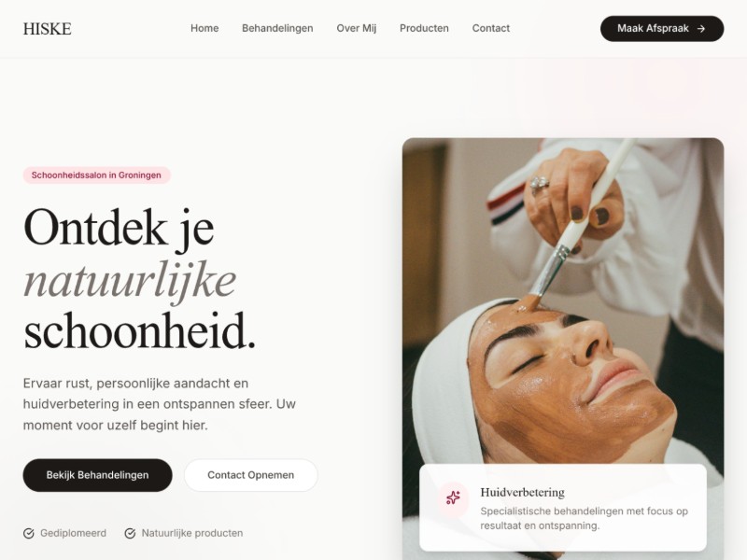Click the Gediplomeerd label

coord(73,533)
